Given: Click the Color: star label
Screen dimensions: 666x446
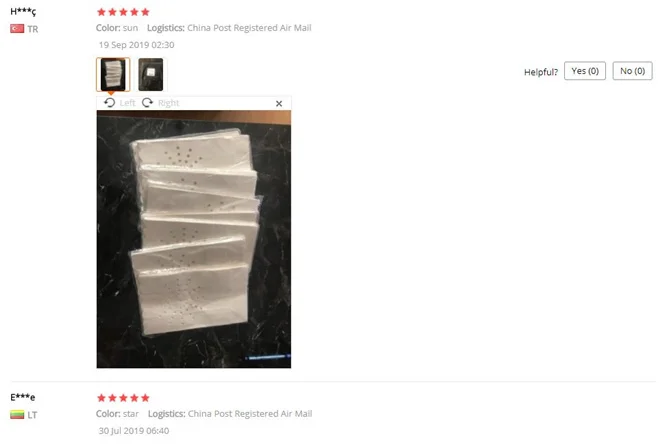Looking at the screenshot, I should 117,414.
